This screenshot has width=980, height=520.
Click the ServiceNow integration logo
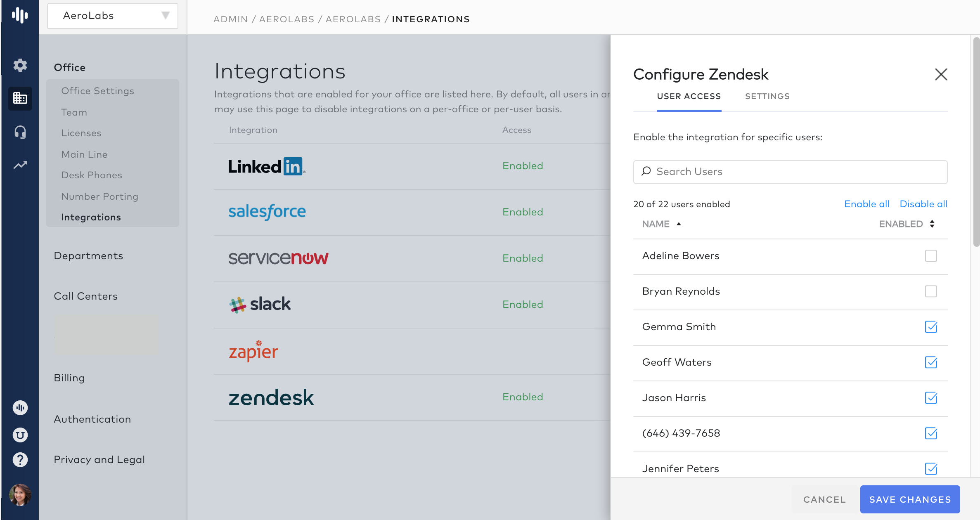[x=278, y=258]
